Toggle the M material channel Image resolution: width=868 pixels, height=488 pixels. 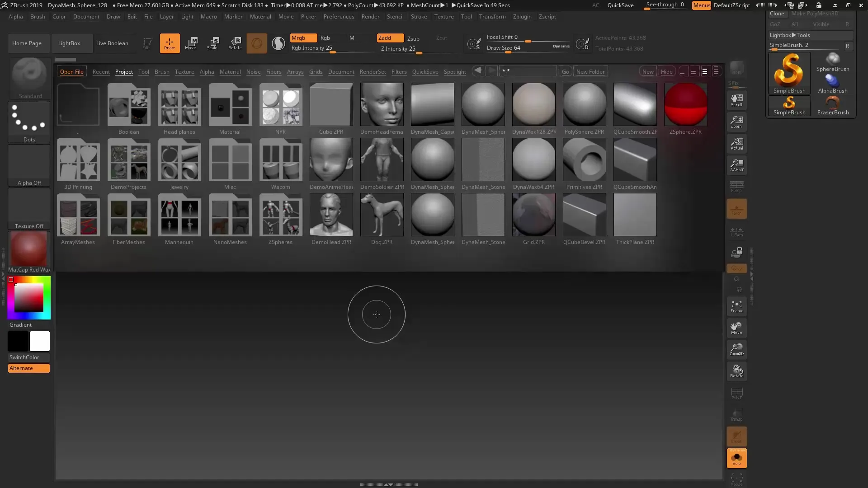pos(352,38)
